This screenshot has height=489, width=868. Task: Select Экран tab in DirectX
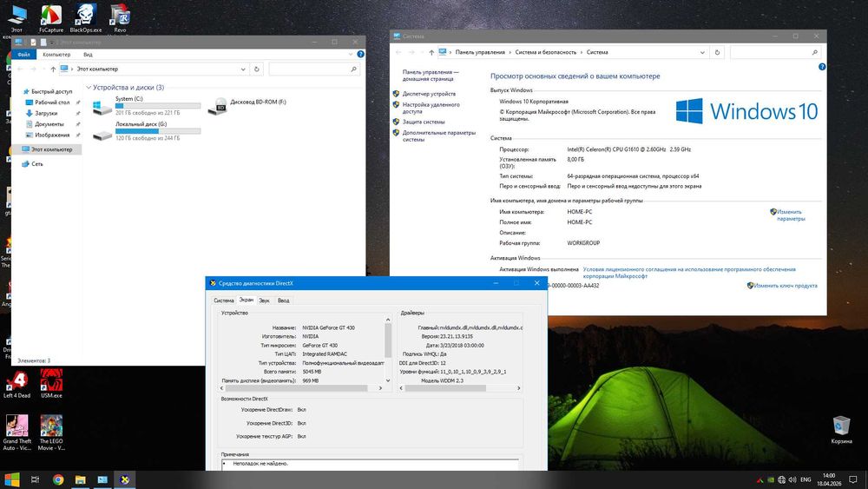(247, 300)
